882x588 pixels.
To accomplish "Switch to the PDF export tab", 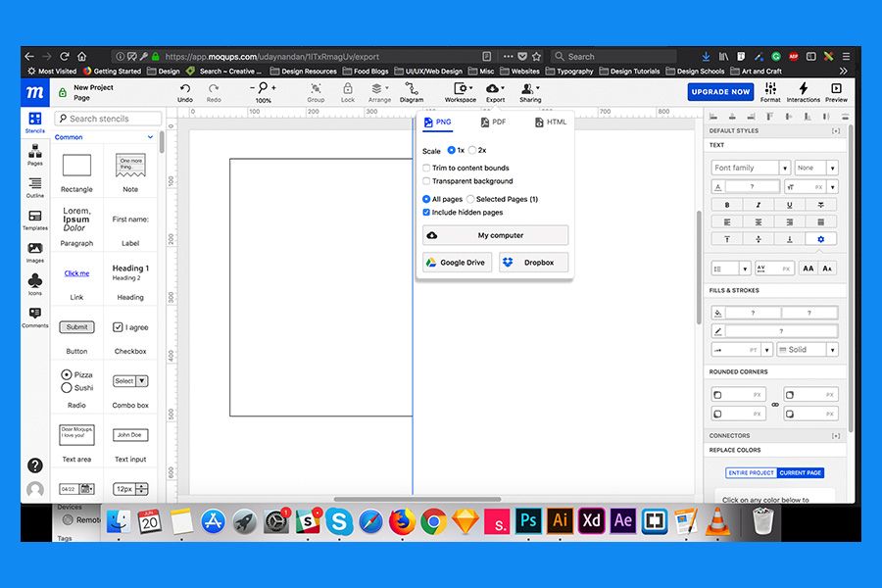I will [x=493, y=122].
